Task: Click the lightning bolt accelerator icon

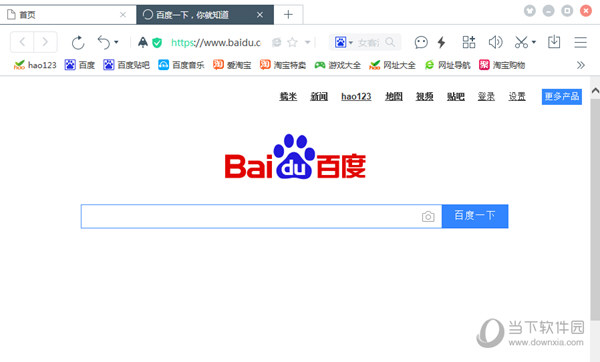Action: tap(441, 42)
